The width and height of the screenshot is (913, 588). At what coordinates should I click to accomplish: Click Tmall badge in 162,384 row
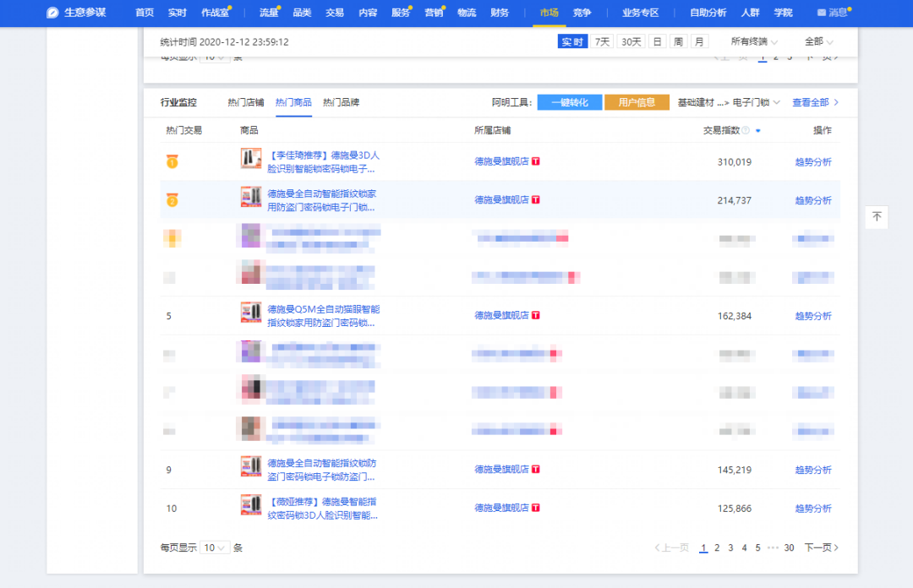tap(536, 315)
